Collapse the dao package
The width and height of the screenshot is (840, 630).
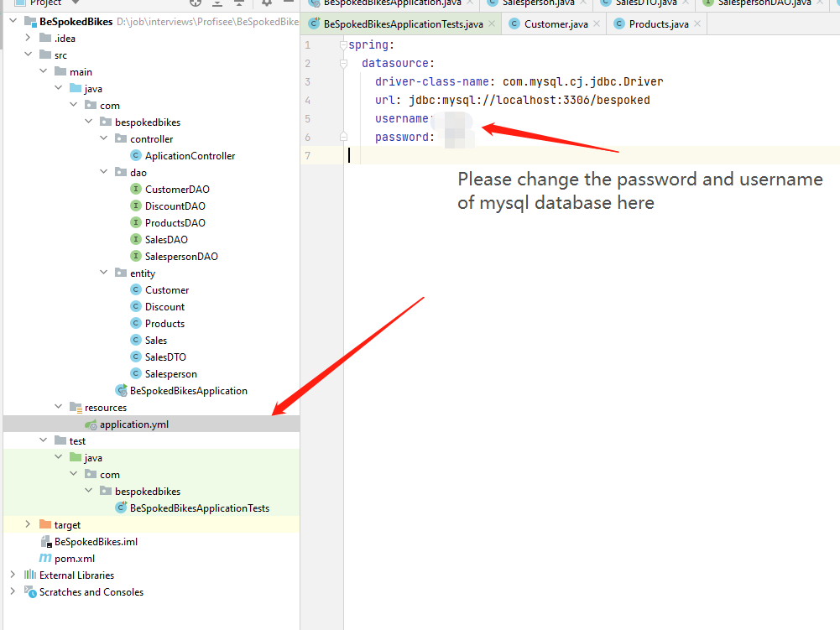[103, 171]
